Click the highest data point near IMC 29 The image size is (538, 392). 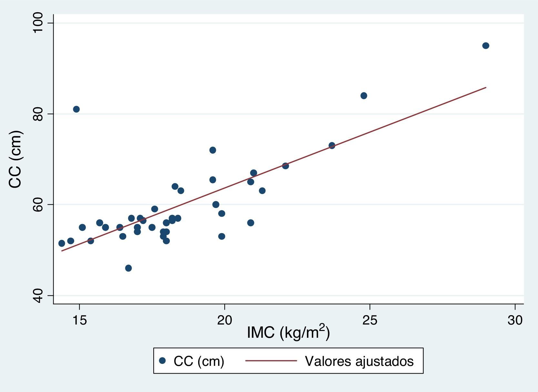click(485, 46)
